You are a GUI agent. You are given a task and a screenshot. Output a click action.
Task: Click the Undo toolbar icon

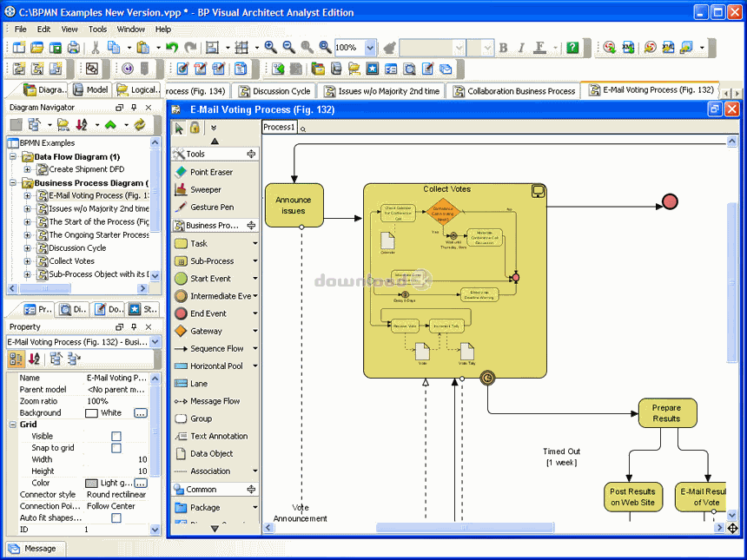point(172,47)
